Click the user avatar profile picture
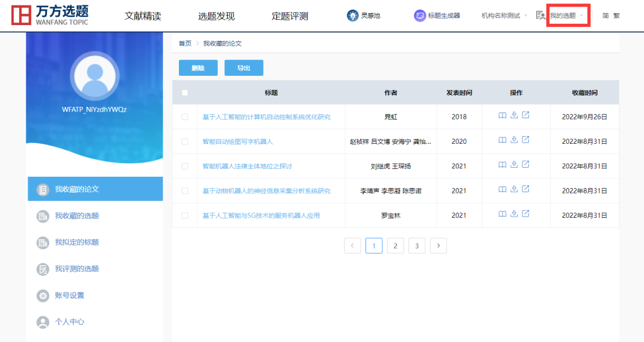The height and width of the screenshot is (342, 644). coord(94,76)
